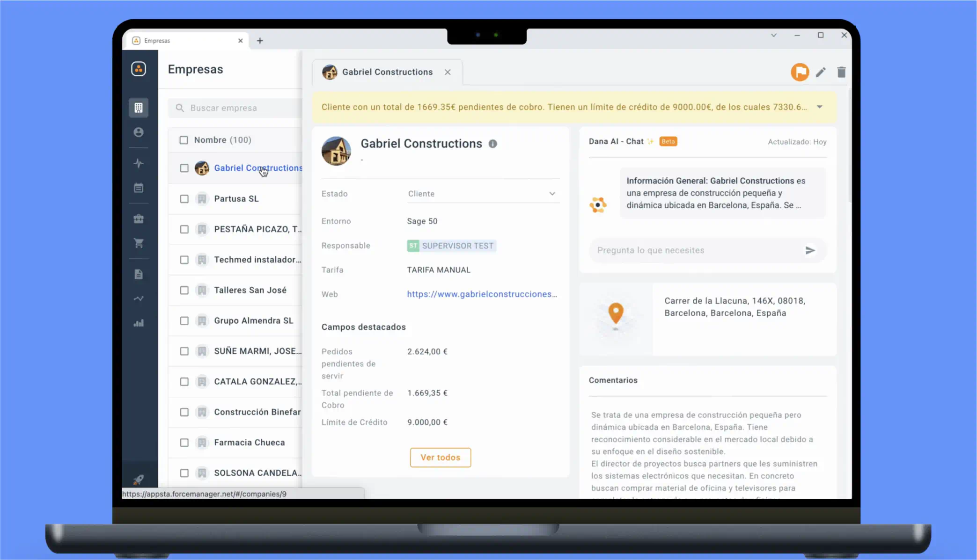
Task: Click the Partusa SL company icon
Action: 202,199
